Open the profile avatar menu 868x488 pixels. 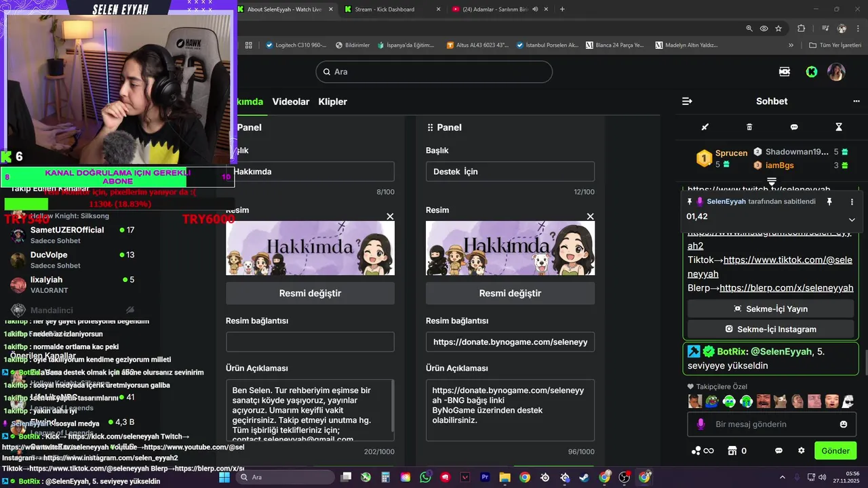(x=836, y=72)
